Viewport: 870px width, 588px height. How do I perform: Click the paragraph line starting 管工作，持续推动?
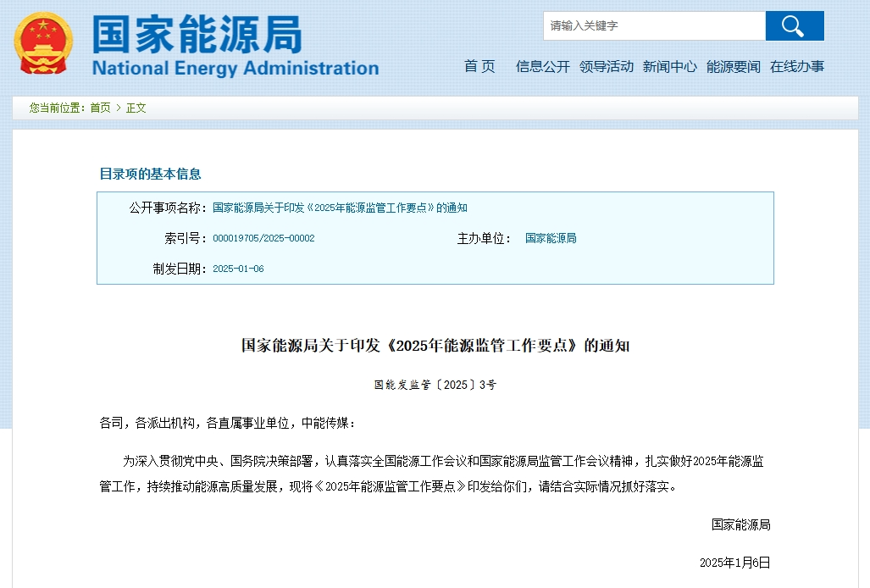tap(388, 486)
